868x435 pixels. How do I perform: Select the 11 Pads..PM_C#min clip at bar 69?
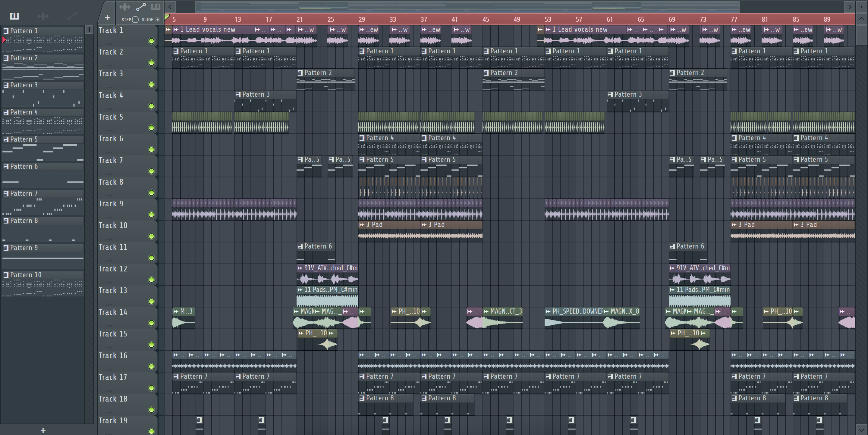700,296
